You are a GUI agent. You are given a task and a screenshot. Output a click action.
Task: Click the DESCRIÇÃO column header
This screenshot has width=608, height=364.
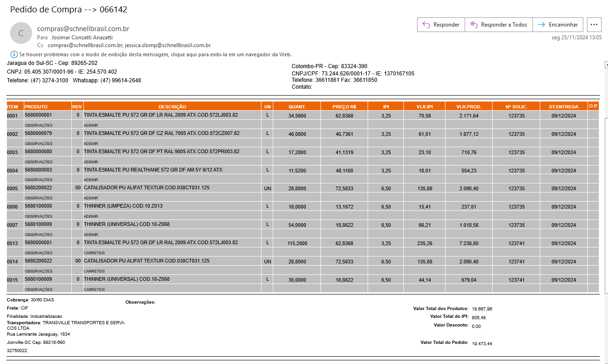pos(172,107)
